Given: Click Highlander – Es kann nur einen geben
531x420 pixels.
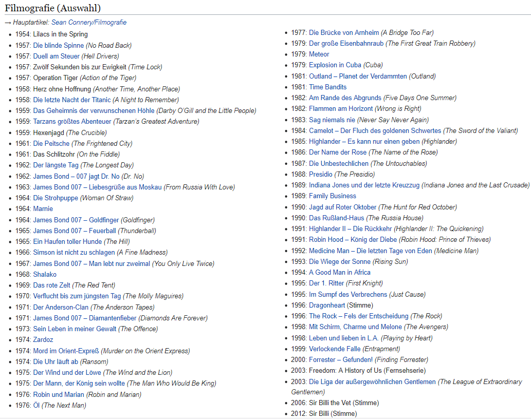Looking at the screenshot, I should tap(364, 141).
